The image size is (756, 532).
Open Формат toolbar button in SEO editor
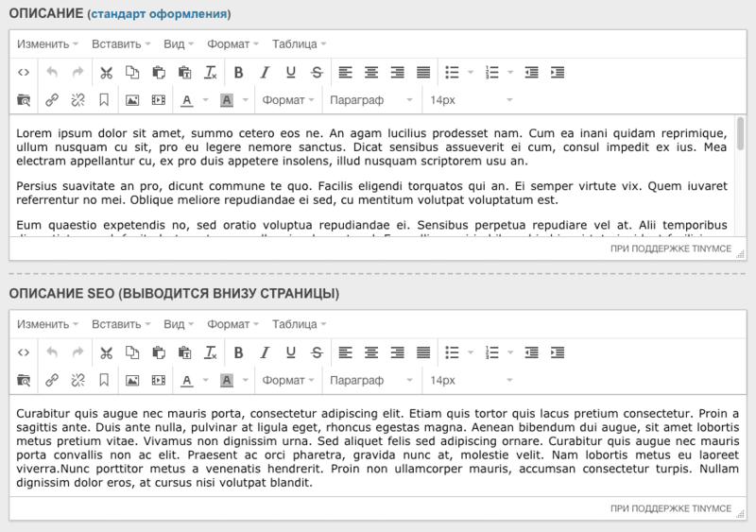(x=288, y=381)
